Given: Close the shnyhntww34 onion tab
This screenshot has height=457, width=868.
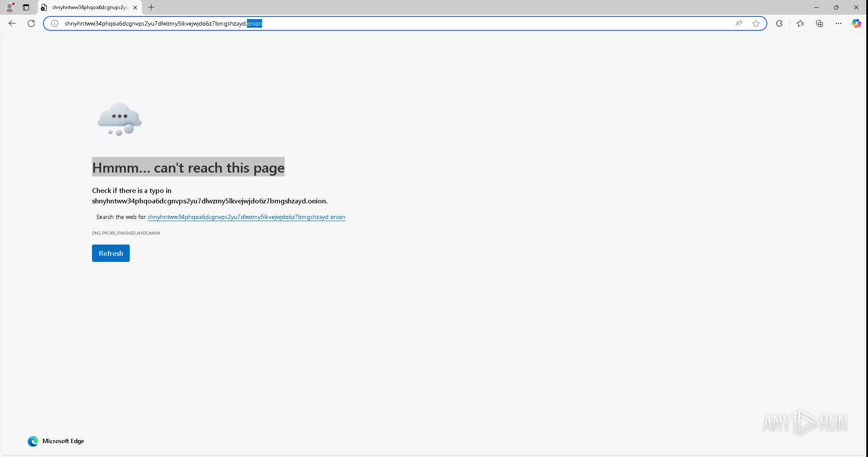Looking at the screenshot, I should click(x=135, y=7).
